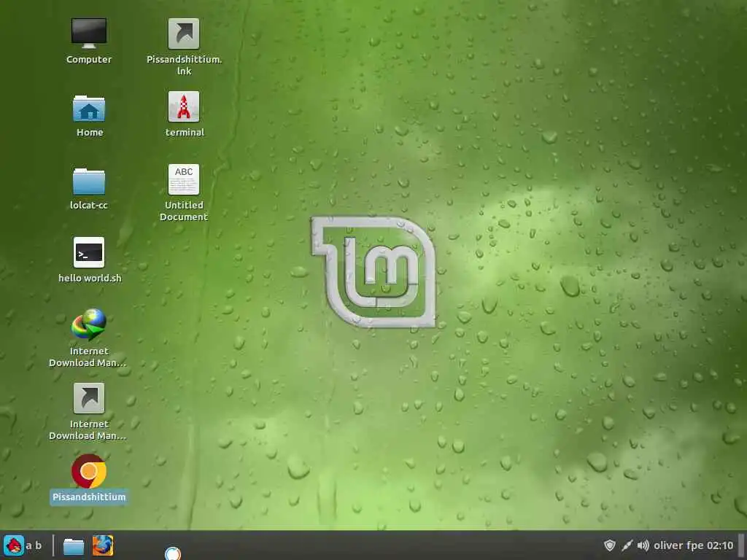Select the Pissandshittium browser icon
The width and height of the screenshot is (747, 560).
pos(89,472)
